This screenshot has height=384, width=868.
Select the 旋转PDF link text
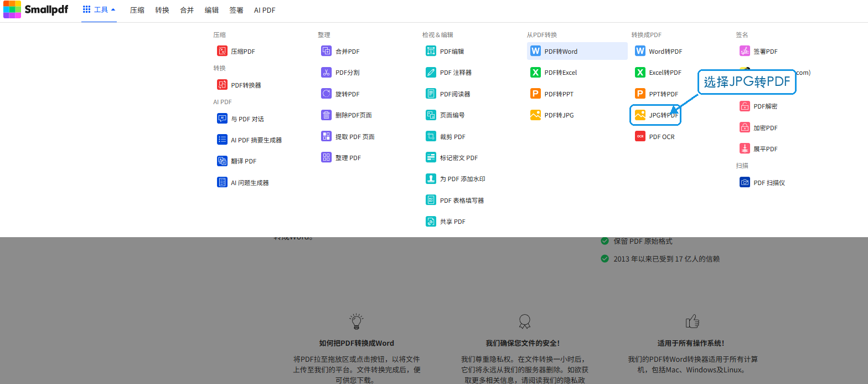pyautogui.click(x=348, y=94)
